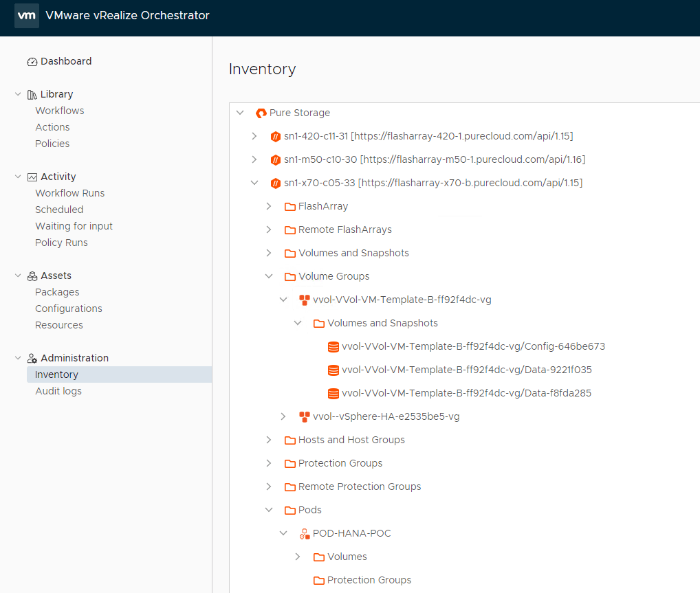
Task: Click the Data-f8fda285 volume disk icon
Action: (333, 394)
